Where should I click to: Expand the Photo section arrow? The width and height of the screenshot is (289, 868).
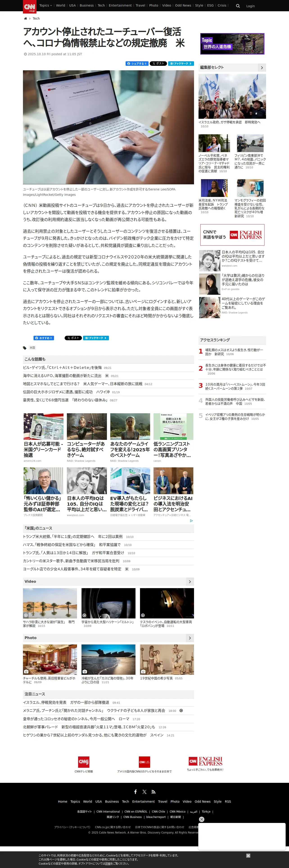tap(190, 638)
